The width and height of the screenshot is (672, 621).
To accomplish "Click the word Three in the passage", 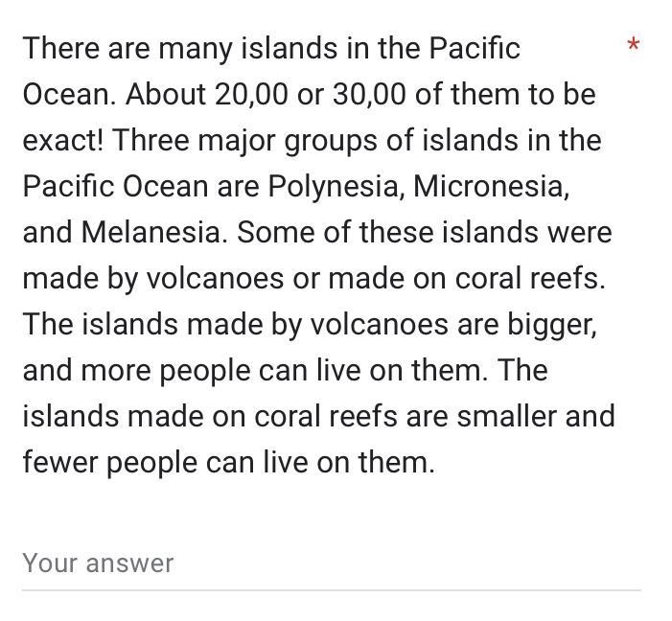I will [151, 141].
